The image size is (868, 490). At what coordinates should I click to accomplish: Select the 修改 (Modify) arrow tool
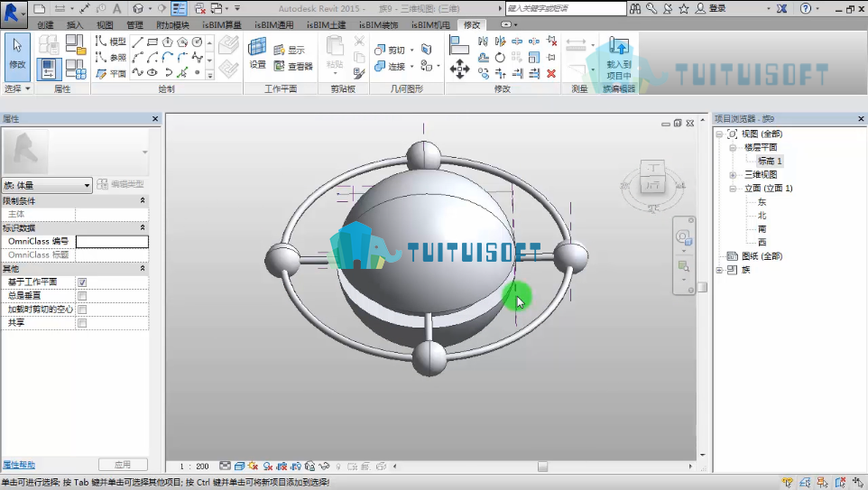[16, 55]
